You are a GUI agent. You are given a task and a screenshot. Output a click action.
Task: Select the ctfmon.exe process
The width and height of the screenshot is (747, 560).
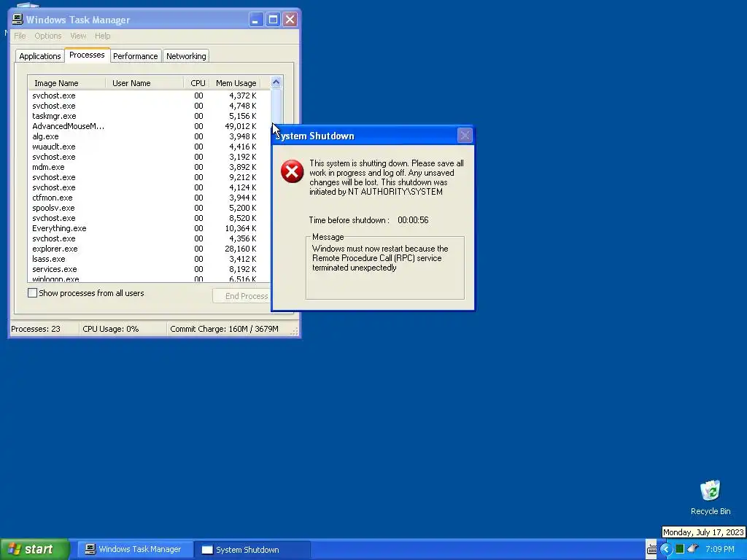coord(149,198)
